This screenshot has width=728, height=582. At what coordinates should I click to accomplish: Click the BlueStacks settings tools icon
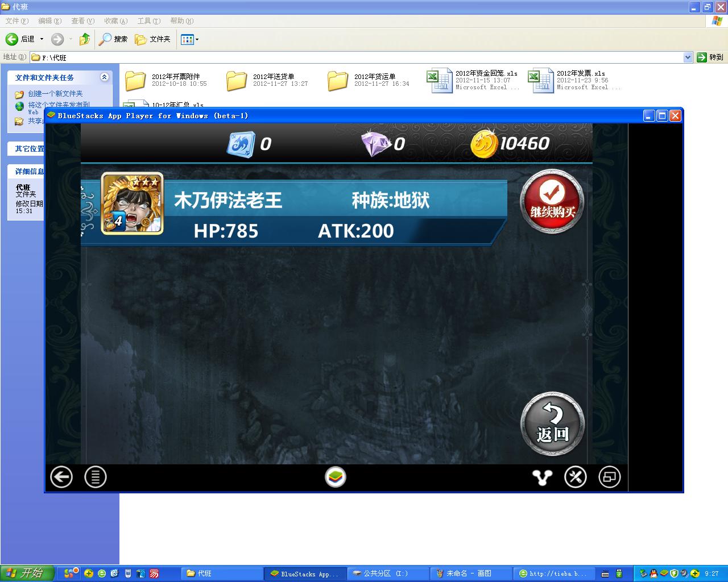[x=576, y=477]
